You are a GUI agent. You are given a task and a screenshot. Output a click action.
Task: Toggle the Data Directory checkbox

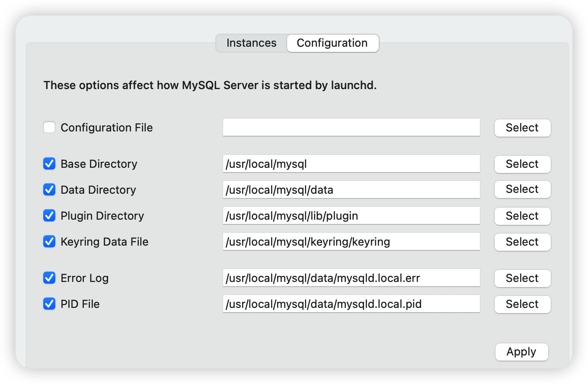(x=49, y=190)
